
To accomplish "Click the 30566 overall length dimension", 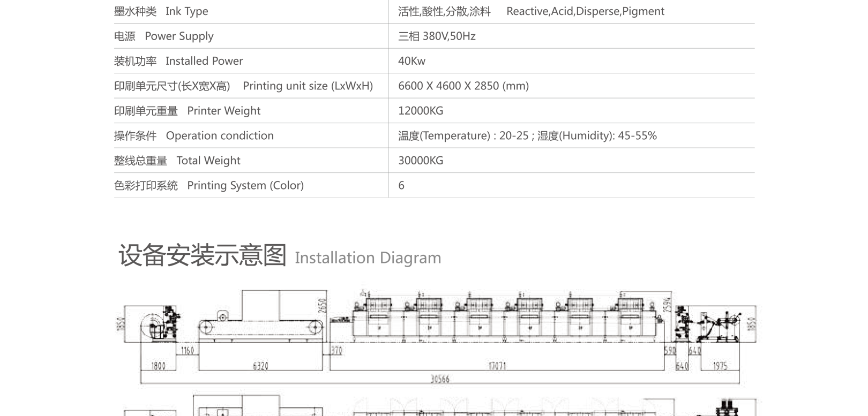I will 440,379.
